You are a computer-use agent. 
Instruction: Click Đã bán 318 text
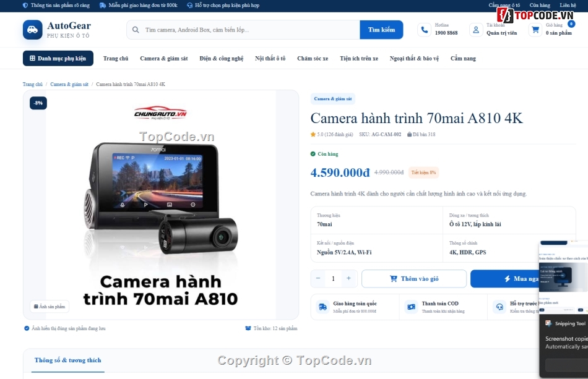click(424, 134)
